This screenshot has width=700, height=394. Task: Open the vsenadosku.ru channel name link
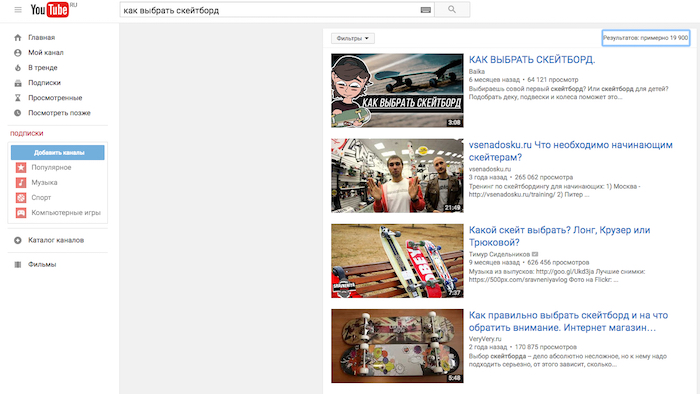click(x=490, y=169)
